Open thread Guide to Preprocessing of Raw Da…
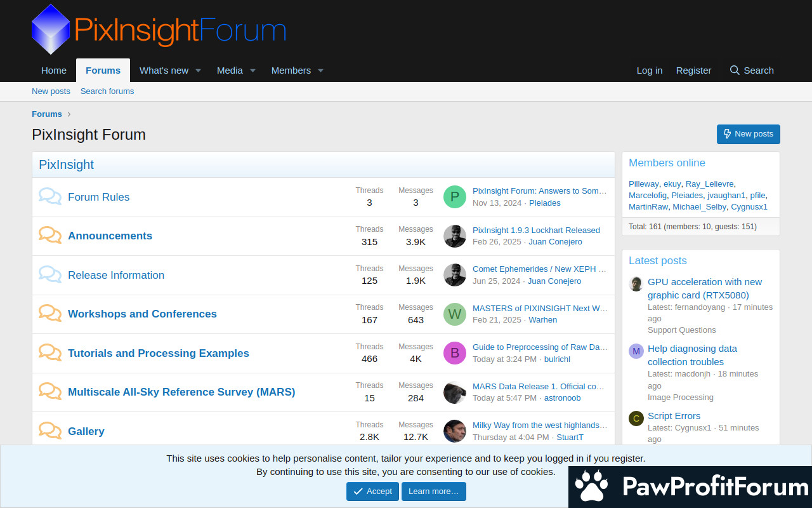The height and width of the screenshot is (508, 812). click(x=540, y=347)
